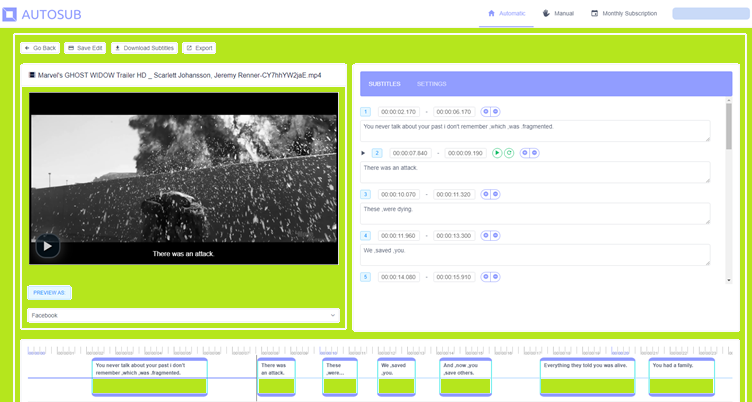Edit subtitle 3 end time 00:00:11.320
Screen dimensions: 752x402
tap(454, 194)
